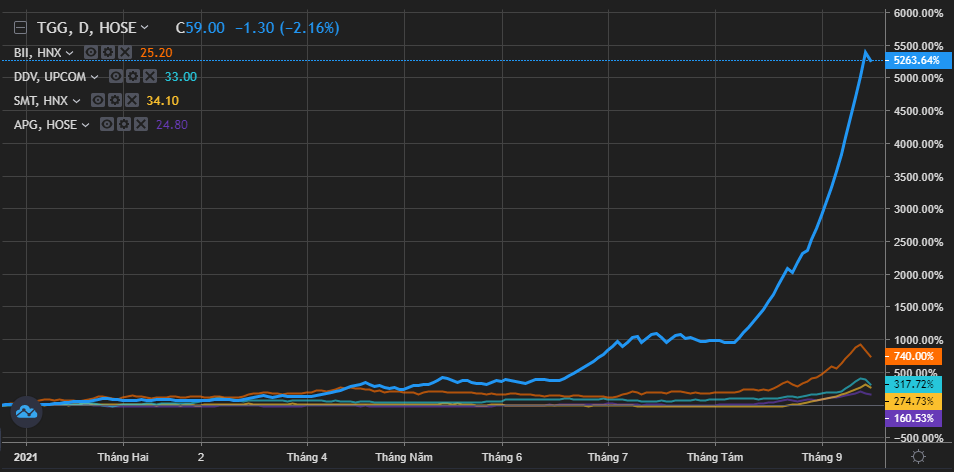Screen dimensions: 954x472
Task: Click the orange BII line peak near 900%
Action: (x=860, y=345)
